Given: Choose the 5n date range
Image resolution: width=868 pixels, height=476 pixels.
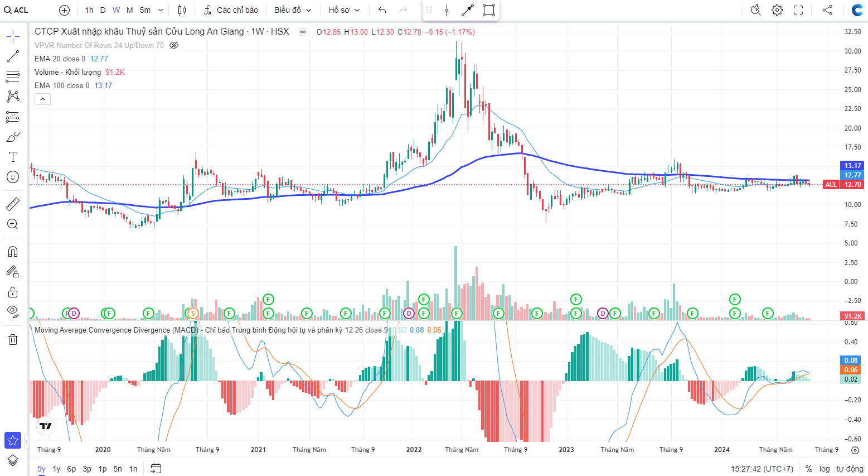Looking at the screenshot, I should click(118, 469).
